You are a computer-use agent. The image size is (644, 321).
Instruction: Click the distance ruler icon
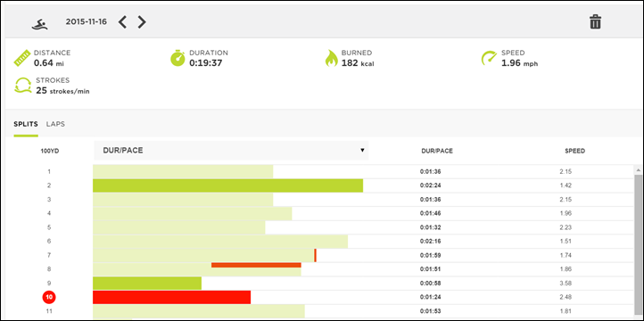(x=21, y=58)
